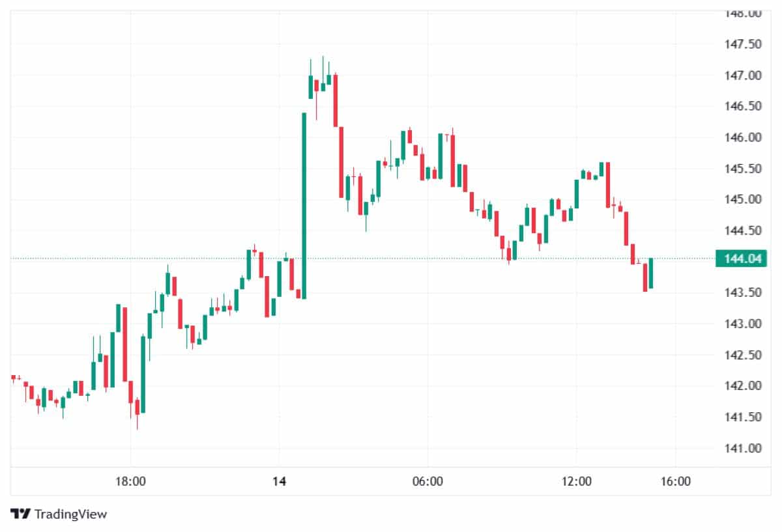Click the 141.00 price scale label
The height and width of the screenshot is (532, 782).
point(742,448)
